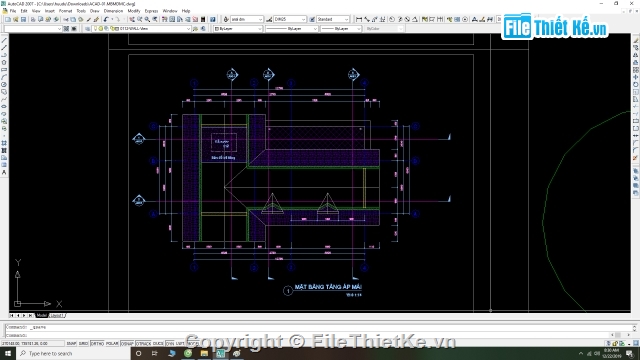Toggle ORTHO mode in status bar

pyautogui.click(x=97, y=344)
